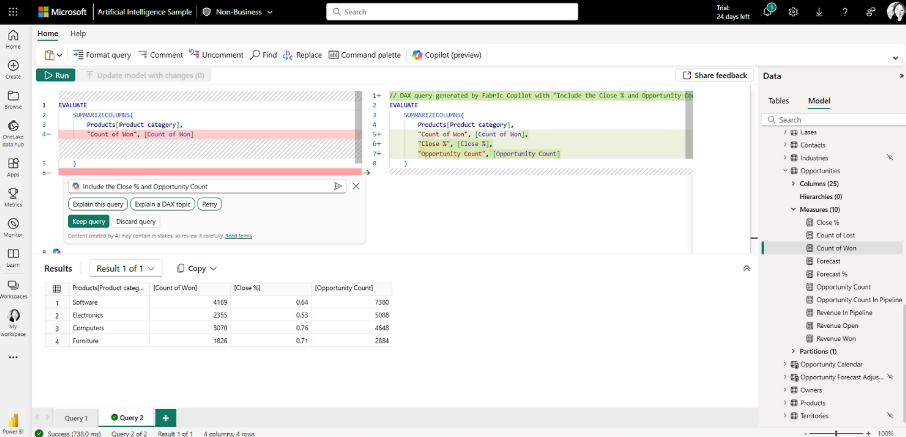Click Format query toolbar button

102,55
